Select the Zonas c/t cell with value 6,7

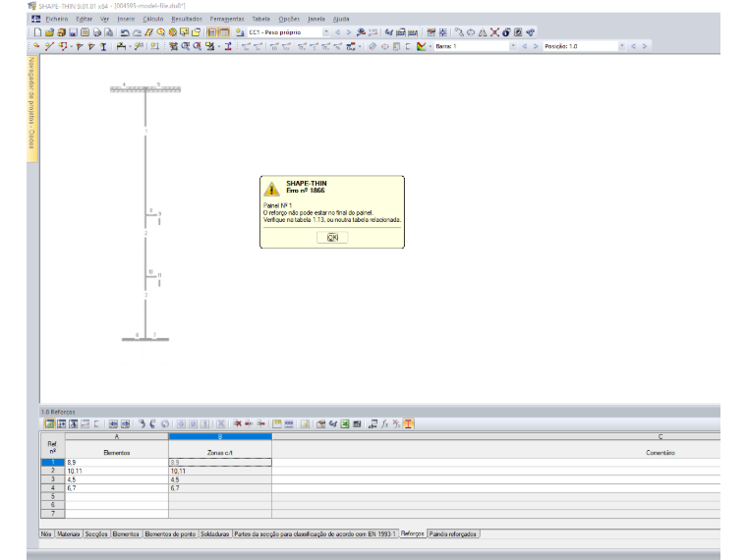pos(220,488)
